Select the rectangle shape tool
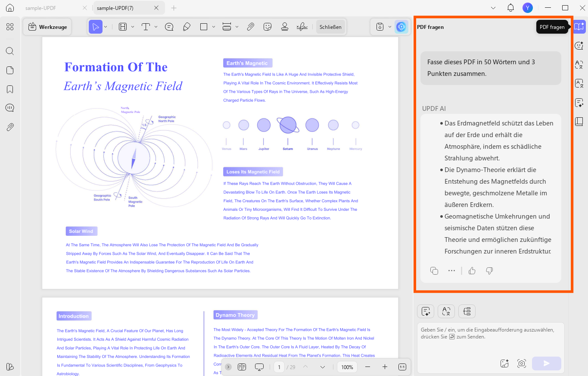 [204, 27]
